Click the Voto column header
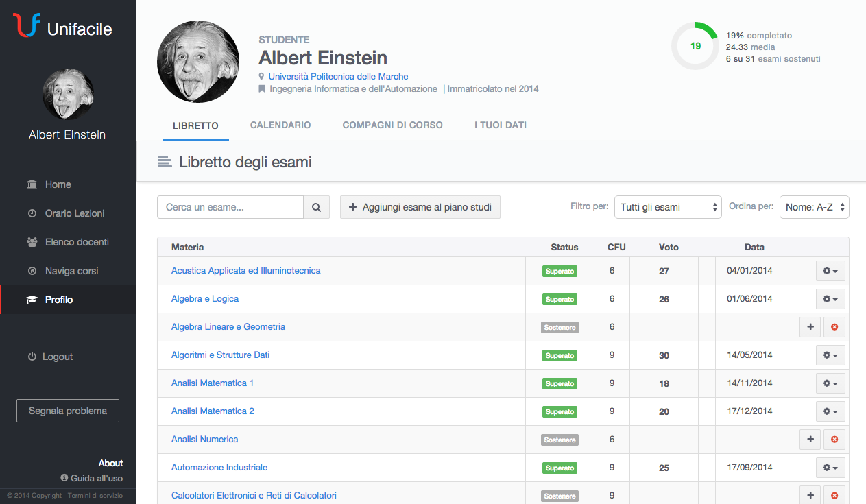This screenshot has height=504, width=866. 669,247
